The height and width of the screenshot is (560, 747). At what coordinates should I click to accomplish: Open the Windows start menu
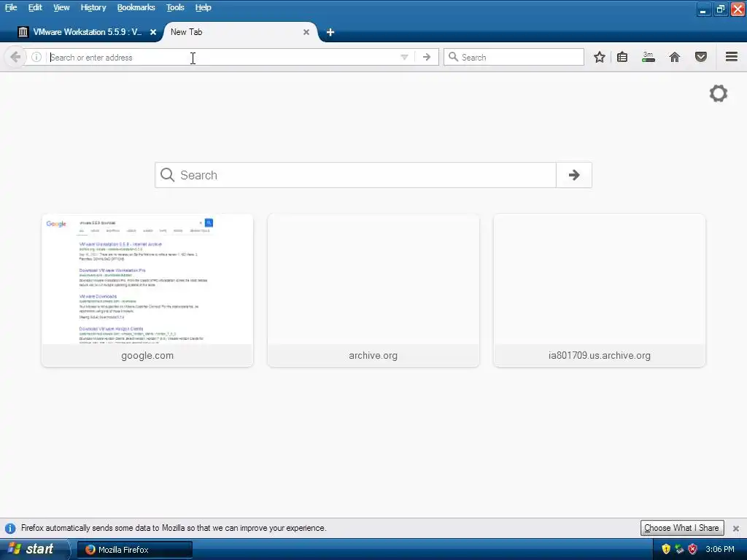coord(34,549)
